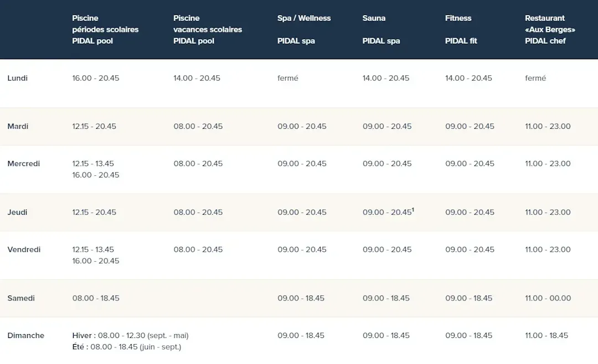This screenshot has width=598, height=364.
Task: Click the Piscine vacances scolaires column header
Action: (208, 29)
